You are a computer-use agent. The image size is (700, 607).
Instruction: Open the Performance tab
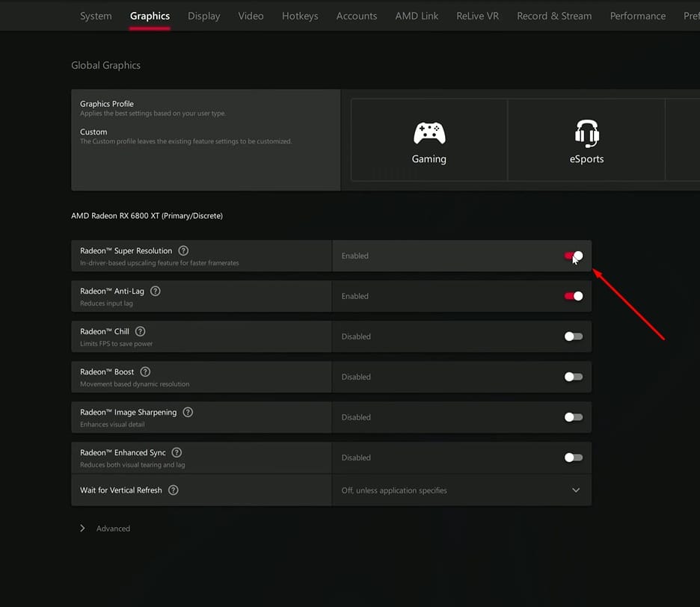[637, 15]
